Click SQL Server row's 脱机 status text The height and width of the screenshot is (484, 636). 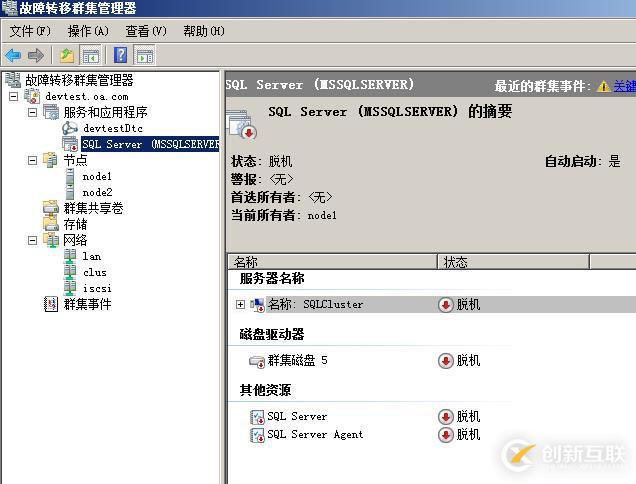[468, 416]
